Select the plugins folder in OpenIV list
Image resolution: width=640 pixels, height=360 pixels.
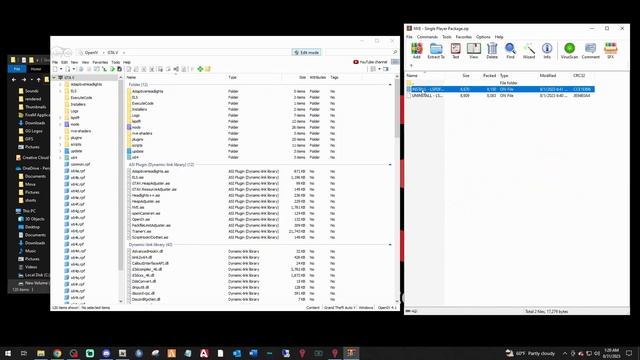point(138,139)
